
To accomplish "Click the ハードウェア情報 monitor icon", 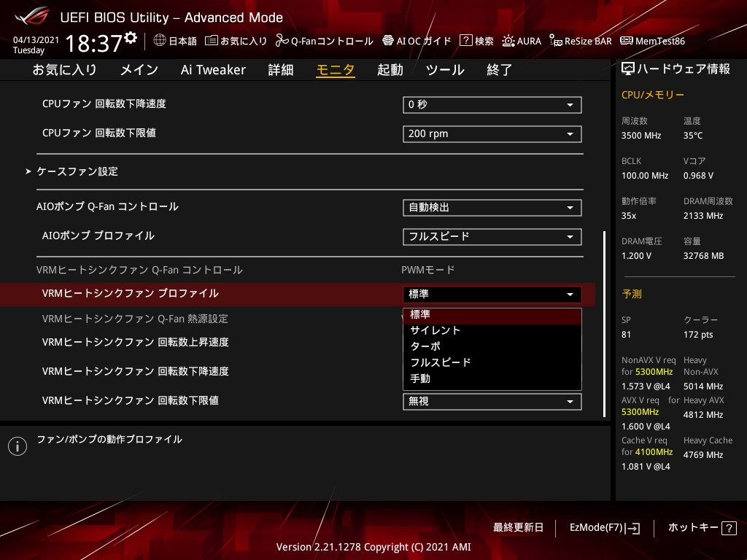I will point(628,69).
